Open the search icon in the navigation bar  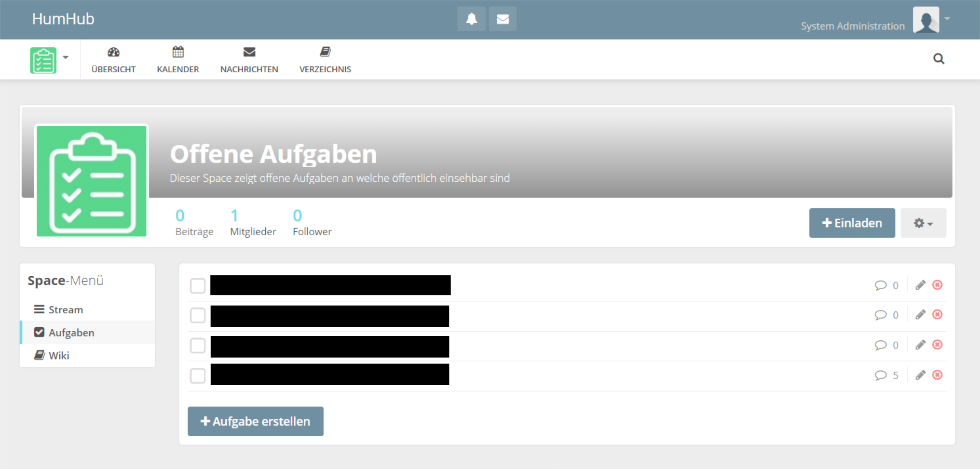tap(939, 59)
